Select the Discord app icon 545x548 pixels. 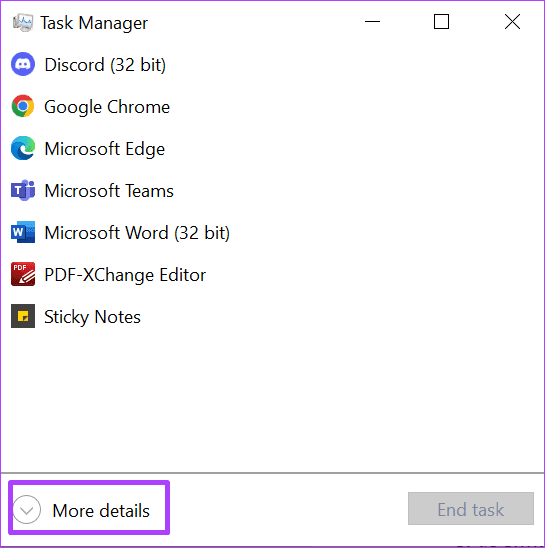(23, 64)
